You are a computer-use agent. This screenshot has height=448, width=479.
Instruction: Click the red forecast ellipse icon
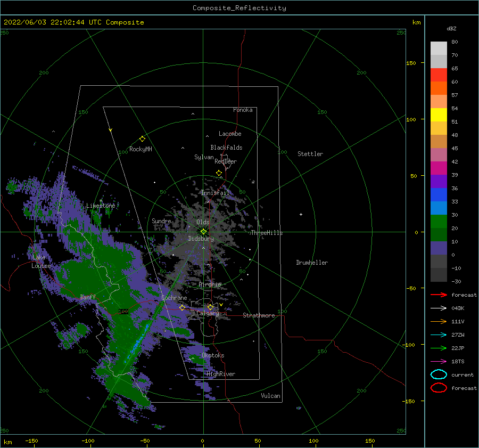(x=439, y=388)
